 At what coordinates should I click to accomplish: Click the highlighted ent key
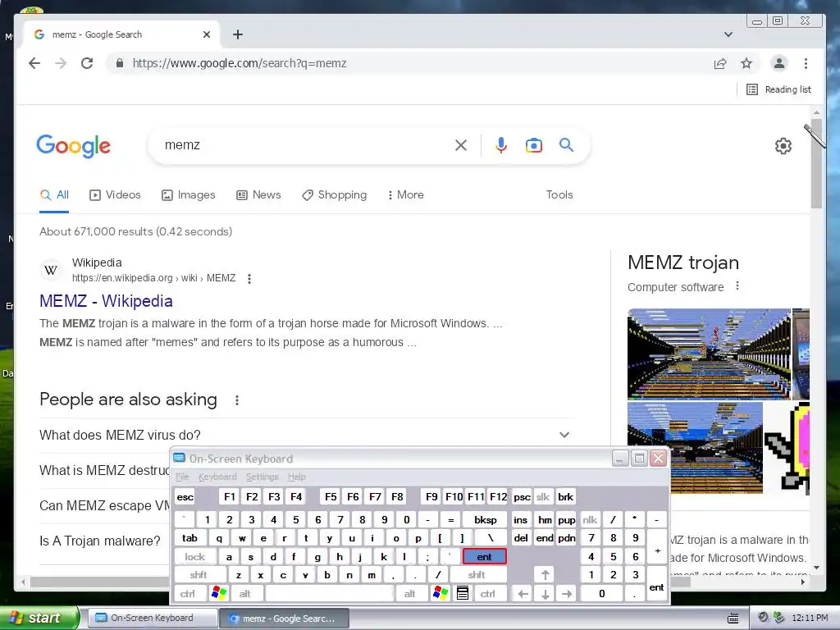pyautogui.click(x=484, y=557)
